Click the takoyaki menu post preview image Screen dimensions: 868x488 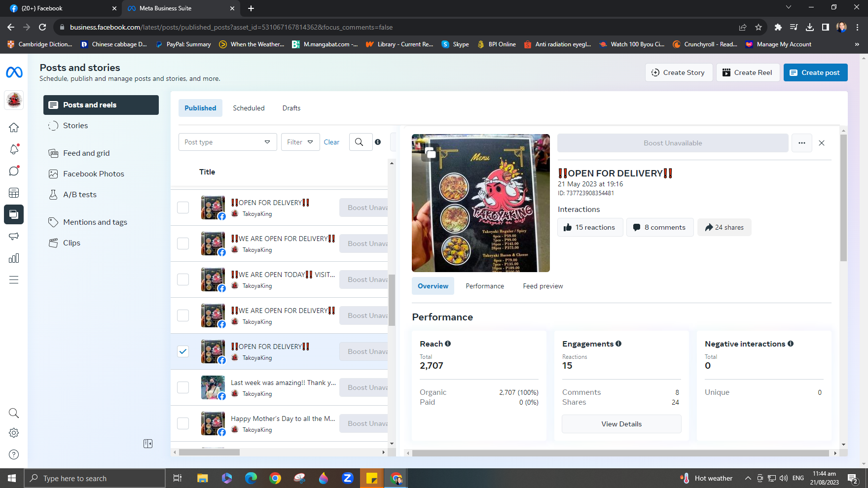(480, 203)
